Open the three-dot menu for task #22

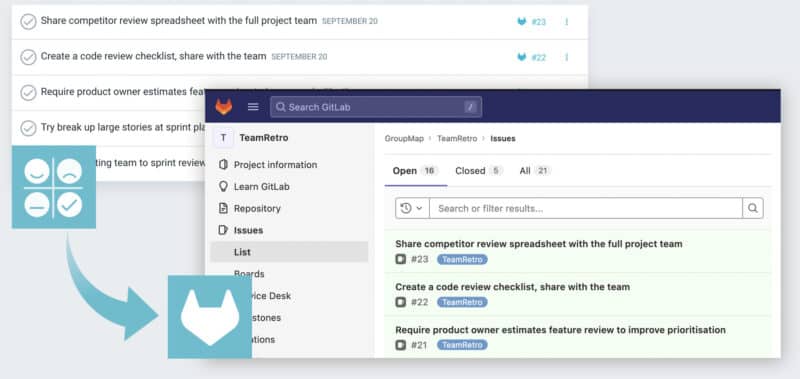566,57
